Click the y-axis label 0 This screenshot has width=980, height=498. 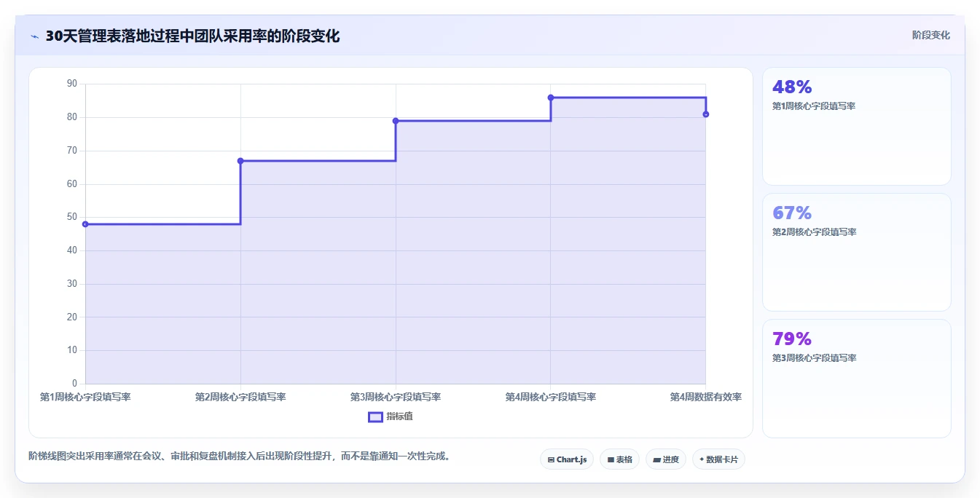74,384
